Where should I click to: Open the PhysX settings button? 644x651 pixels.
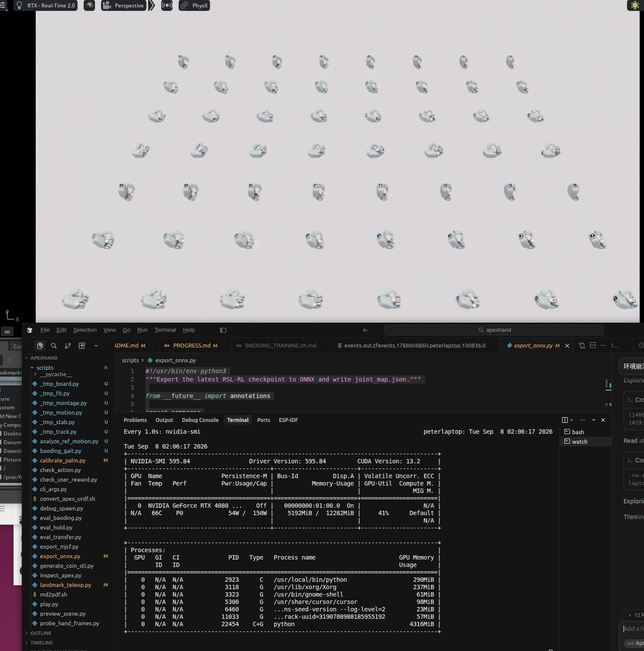click(x=194, y=6)
